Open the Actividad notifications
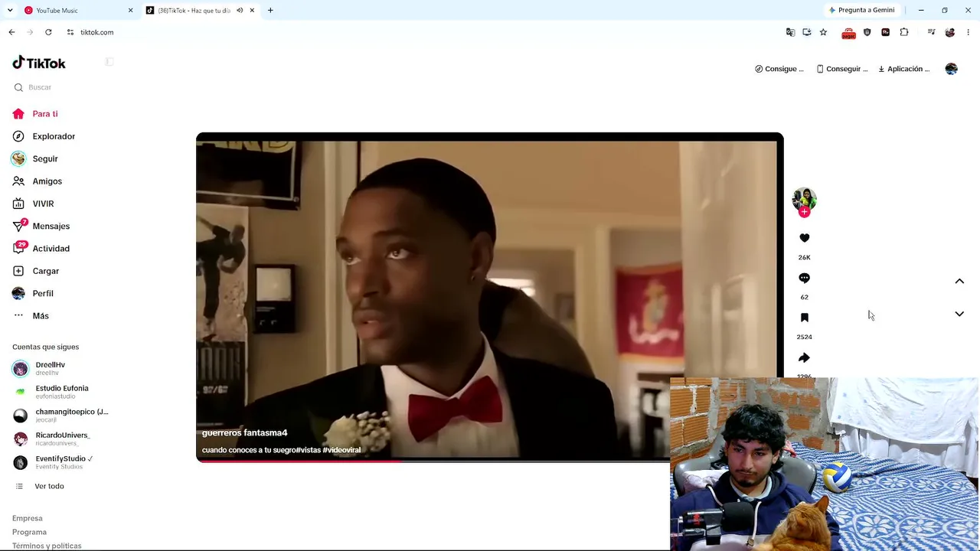Image resolution: width=980 pixels, height=551 pixels. tap(51, 249)
